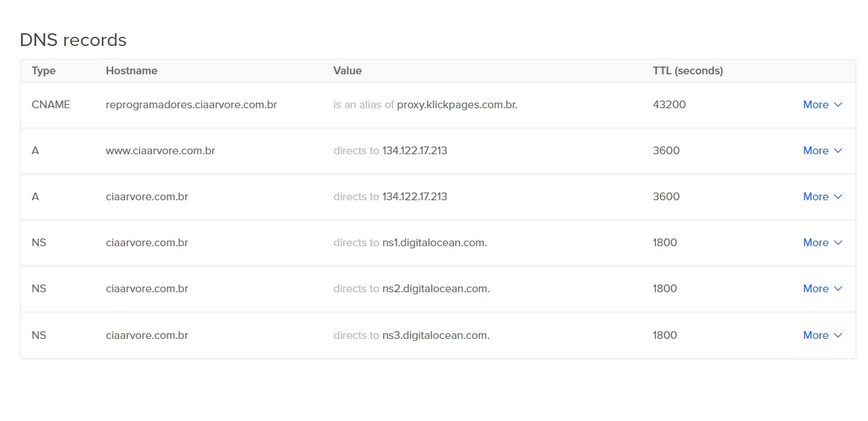Screen dimensions: 868x421
Task: Click the CNAME record type cell
Action: tap(51, 105)
